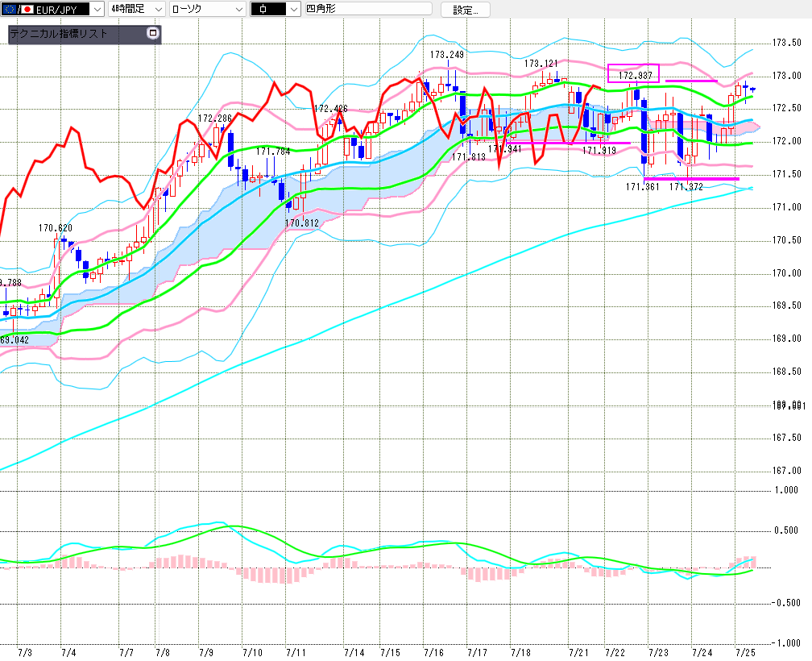Screen dimensions: 812x661
Task: Click the boxed 172.937 price label
Action: click(635, 76)
